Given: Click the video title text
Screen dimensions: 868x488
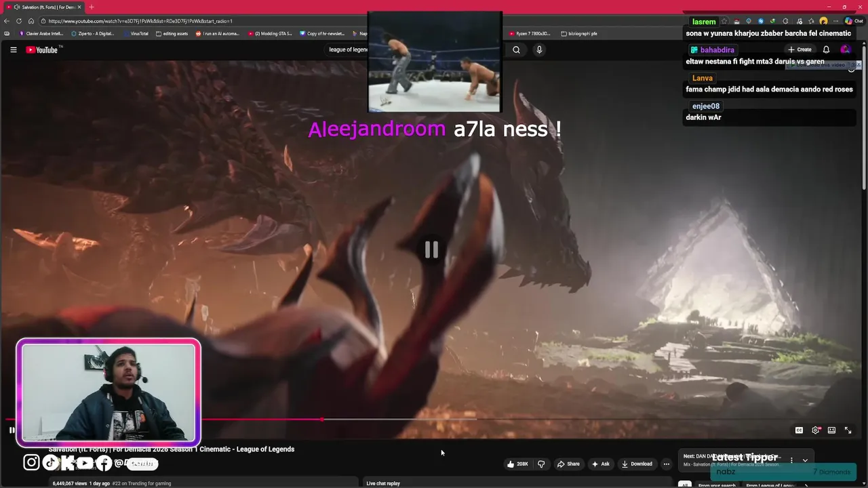Looking at the screenshot, I should 172,449.
